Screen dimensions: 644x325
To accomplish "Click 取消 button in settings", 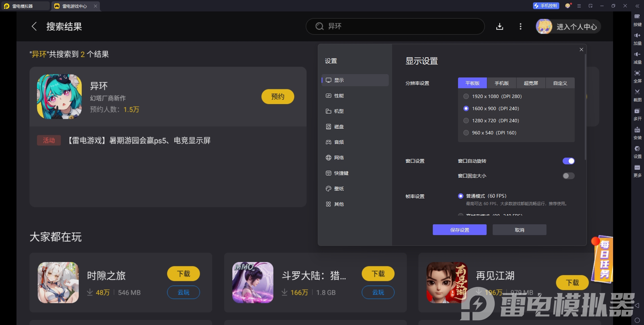I will pyautogui.click(x=520, y=230).
